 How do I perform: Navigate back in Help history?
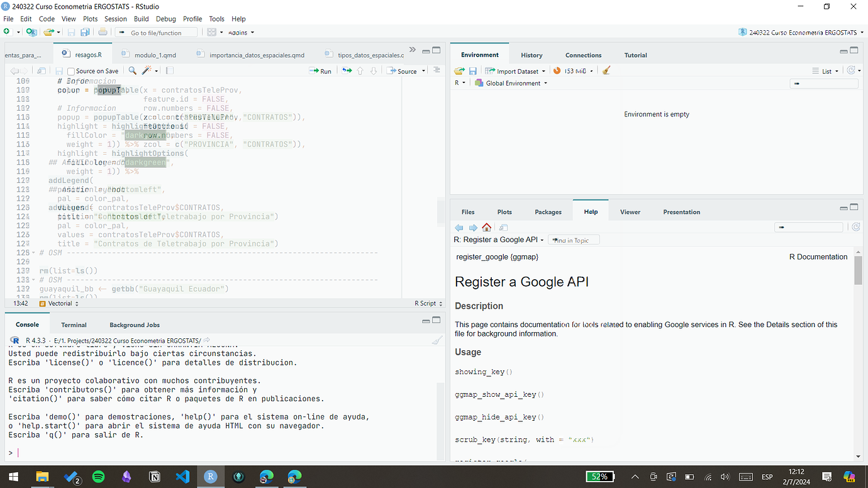pyautogui.click(x=459, y=227)
